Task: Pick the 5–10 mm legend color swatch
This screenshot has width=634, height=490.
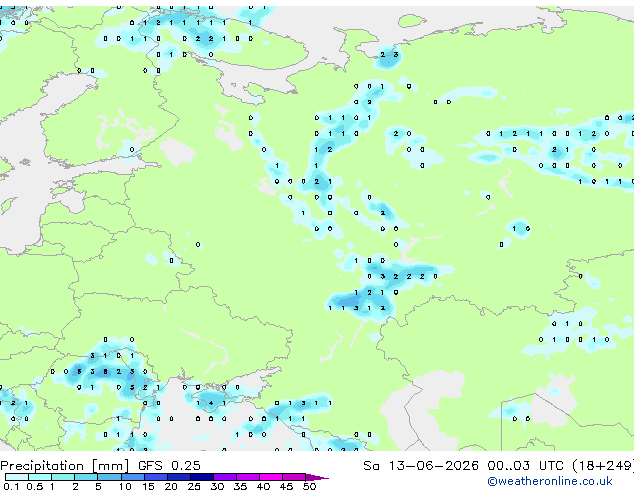Action: tap(109, 477)
